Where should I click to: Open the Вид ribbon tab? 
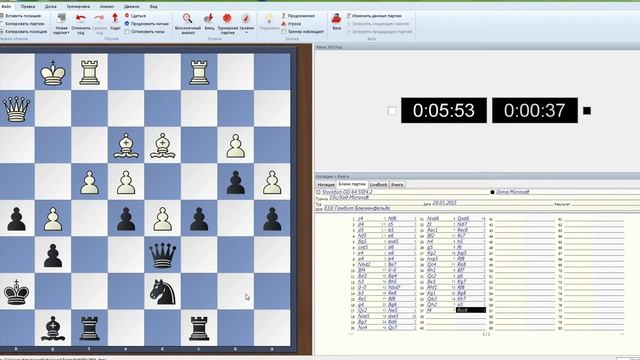click(153, 7)
